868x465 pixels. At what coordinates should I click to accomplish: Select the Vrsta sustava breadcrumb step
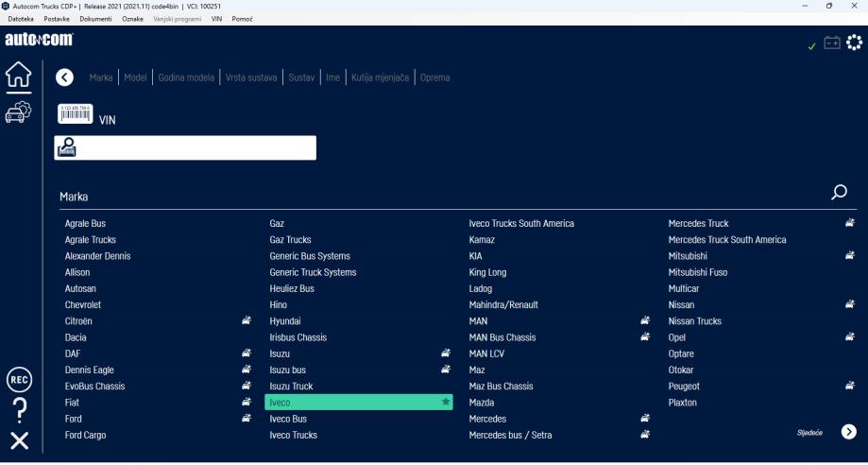251,77
